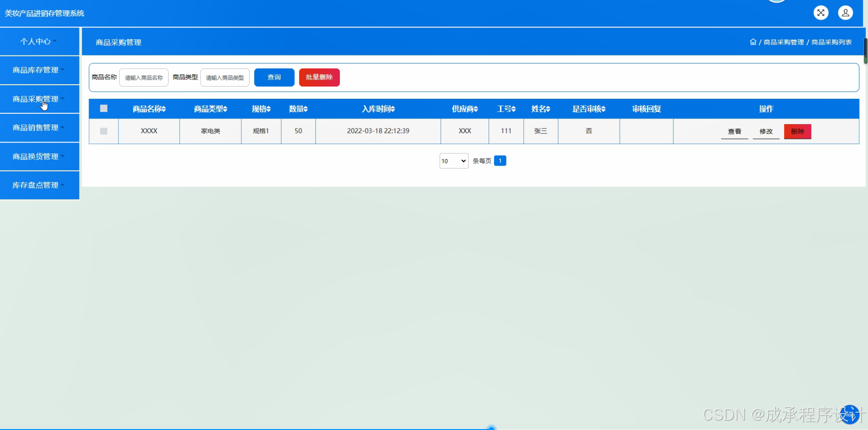The image size is (868, 430).
Task: Click the 家电类 cell
Action: coord(210,131)
